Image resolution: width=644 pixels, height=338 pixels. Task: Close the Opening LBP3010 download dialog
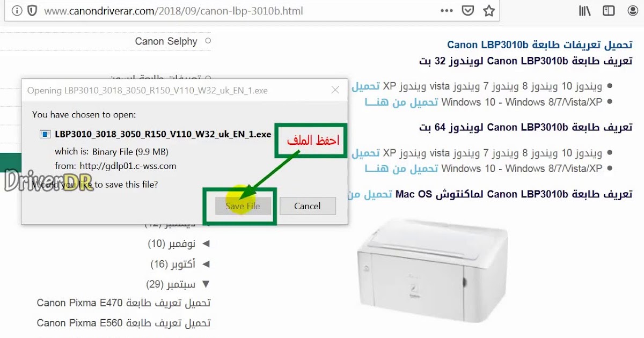335,90
